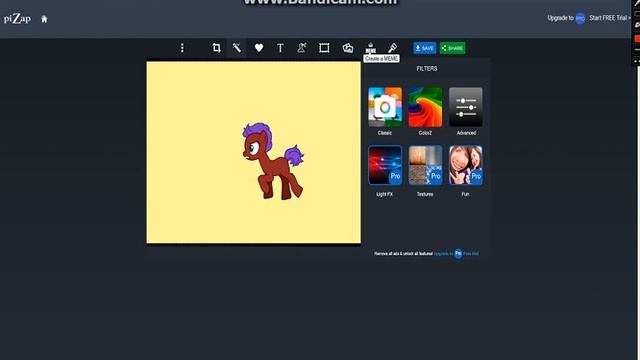Open the Classic filters thumbnail
Screen dimensions: 640x360
385,107
